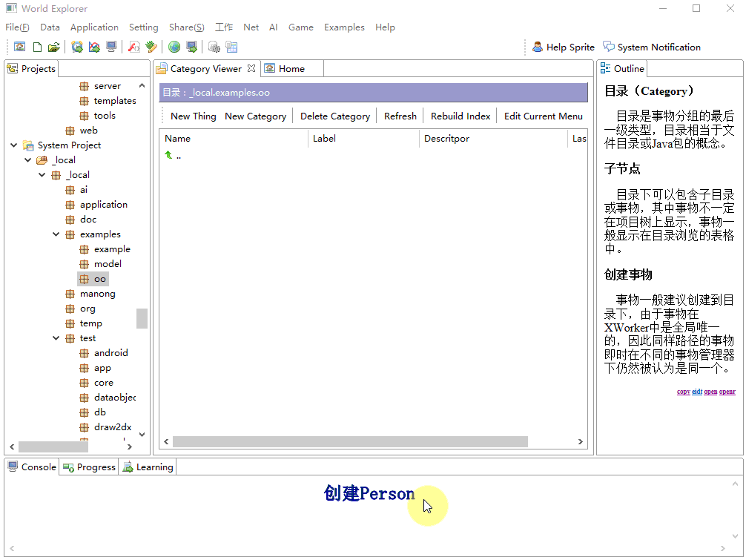This screenshot has width=746, height=560.
Task: Open the Application menu
Action: [x=94, y=27]
